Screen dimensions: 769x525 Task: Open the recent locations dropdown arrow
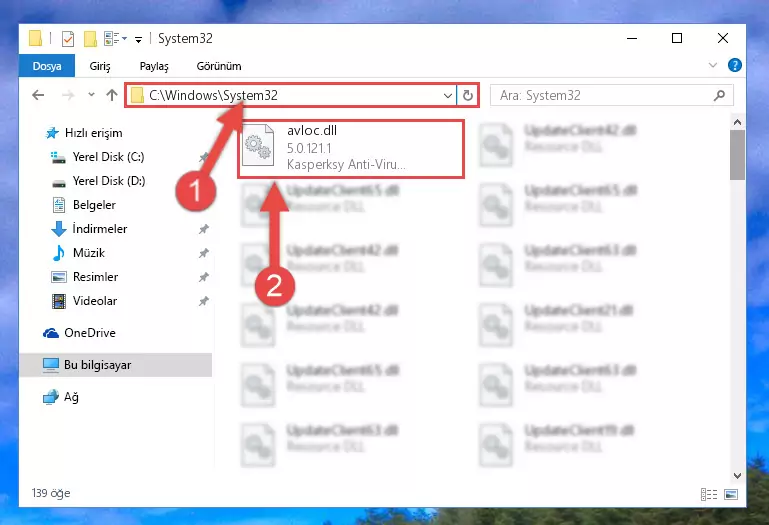pos(91,95)
